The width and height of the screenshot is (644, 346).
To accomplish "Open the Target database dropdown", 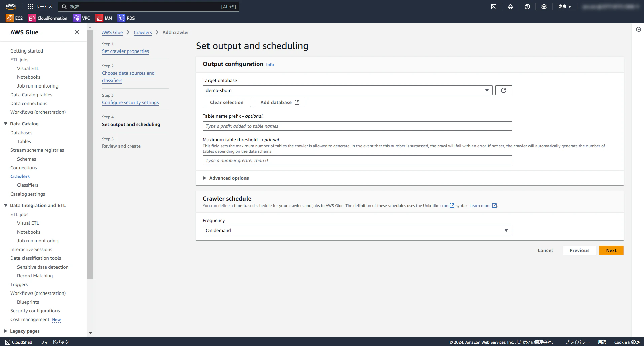I will pos(348,90).
